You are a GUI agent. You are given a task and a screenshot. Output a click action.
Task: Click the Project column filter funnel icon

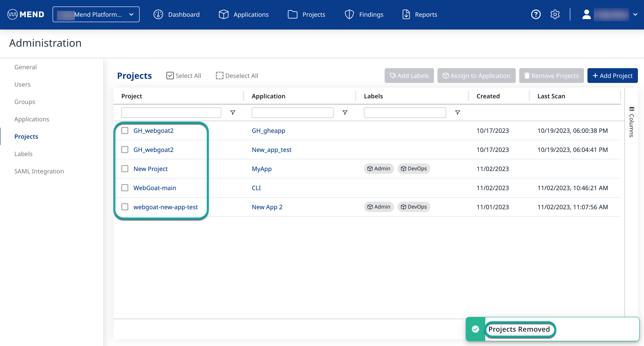tap(232, 113)
